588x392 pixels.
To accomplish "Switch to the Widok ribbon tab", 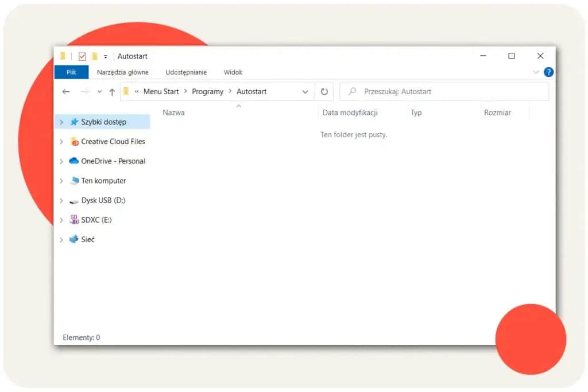I will 233,72.
